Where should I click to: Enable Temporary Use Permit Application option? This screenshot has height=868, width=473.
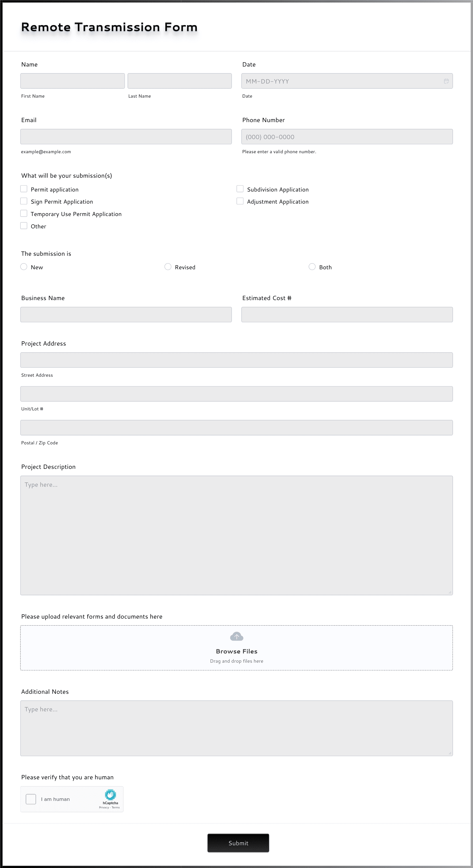pos(24,213)
